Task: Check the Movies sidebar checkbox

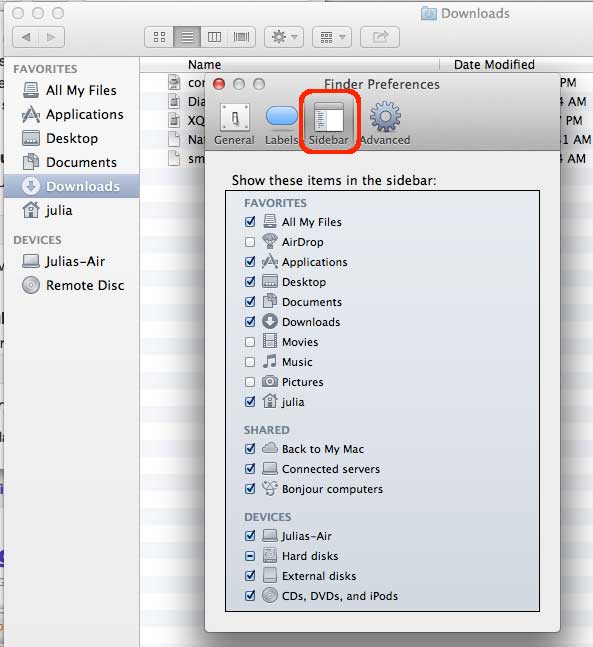Action: pyautogui.click(x=250, y=342)
